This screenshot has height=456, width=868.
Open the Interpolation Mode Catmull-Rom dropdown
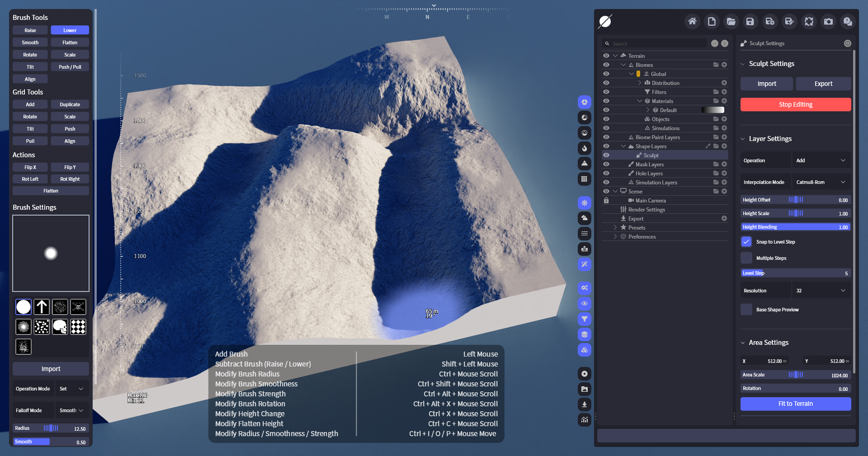(x=821, y=182)
